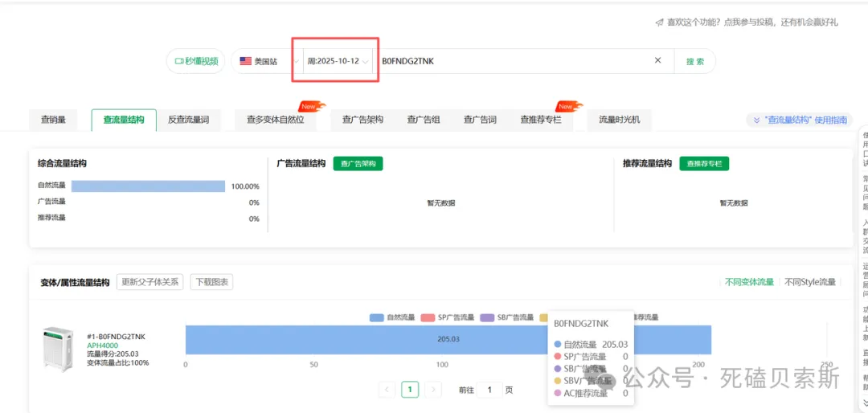Open the 美国站 marketplace dropdown
The width and height of the screenshot is (868, 413).
point(265,61)
